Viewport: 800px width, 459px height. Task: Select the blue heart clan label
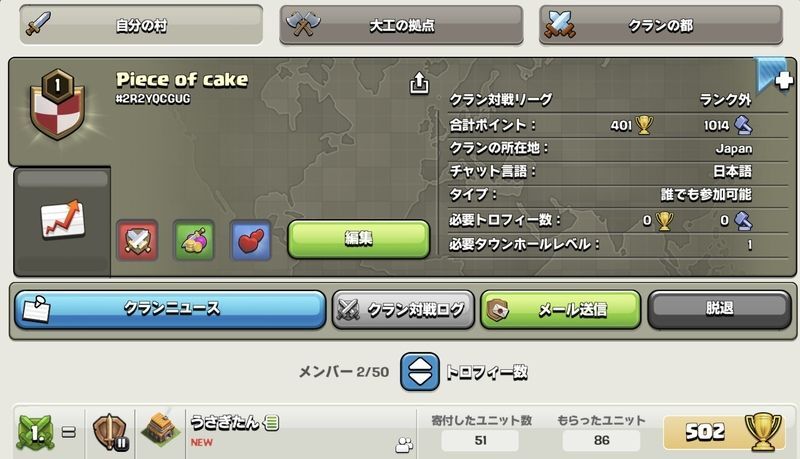point(251,240)
